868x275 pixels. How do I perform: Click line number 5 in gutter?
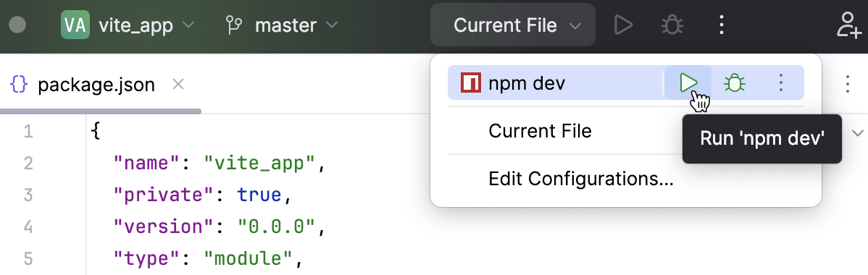point(29,258)
